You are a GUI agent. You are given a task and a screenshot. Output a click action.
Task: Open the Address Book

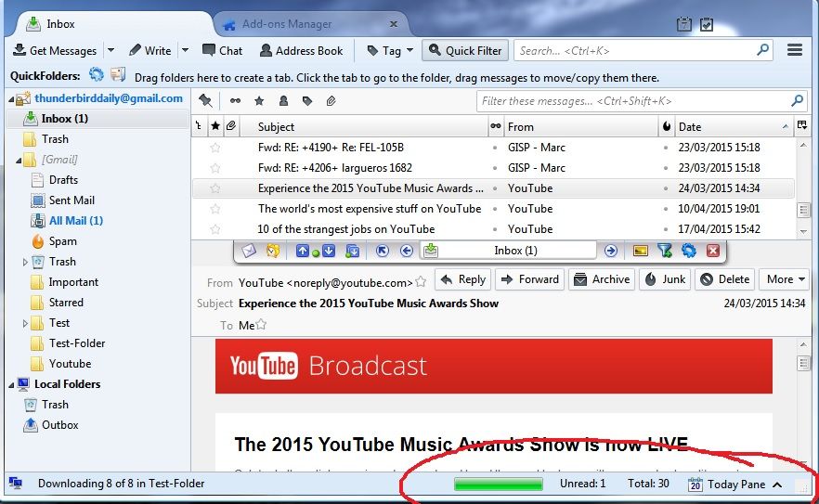302,51
